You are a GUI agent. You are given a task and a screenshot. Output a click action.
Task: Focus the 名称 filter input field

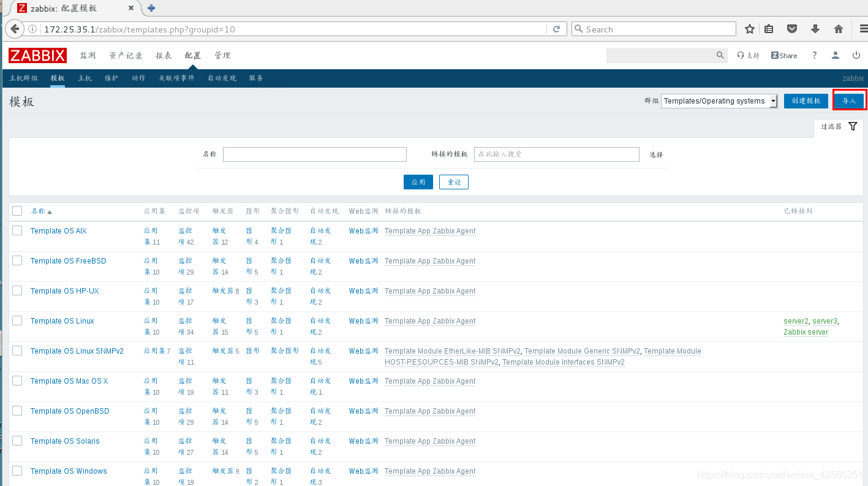tap(315, 154)
